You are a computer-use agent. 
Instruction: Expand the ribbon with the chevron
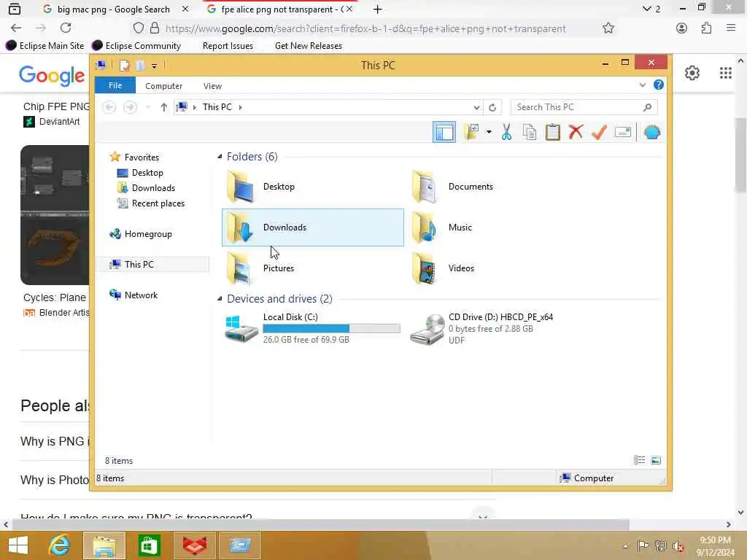tap(642, 85)
